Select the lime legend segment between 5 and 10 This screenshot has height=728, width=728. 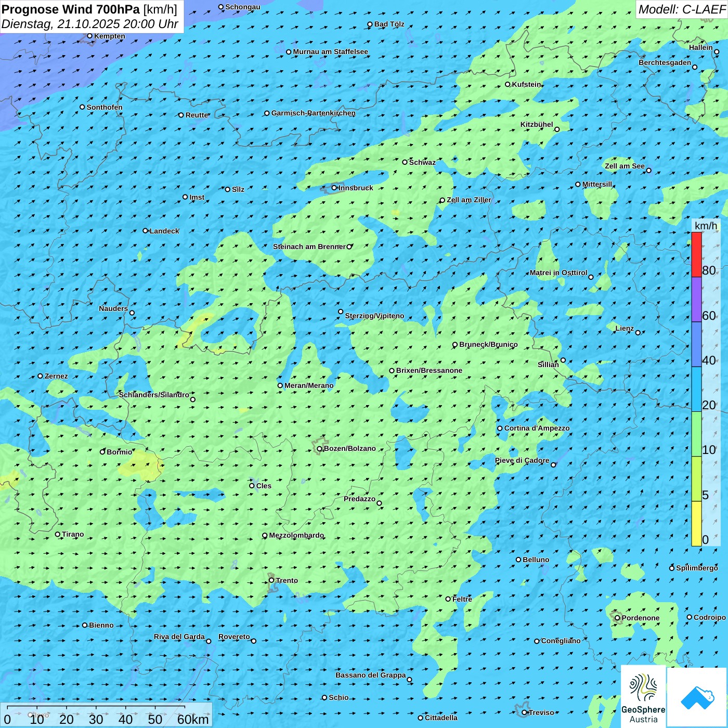pyautogui.click(x=696, y=479)
